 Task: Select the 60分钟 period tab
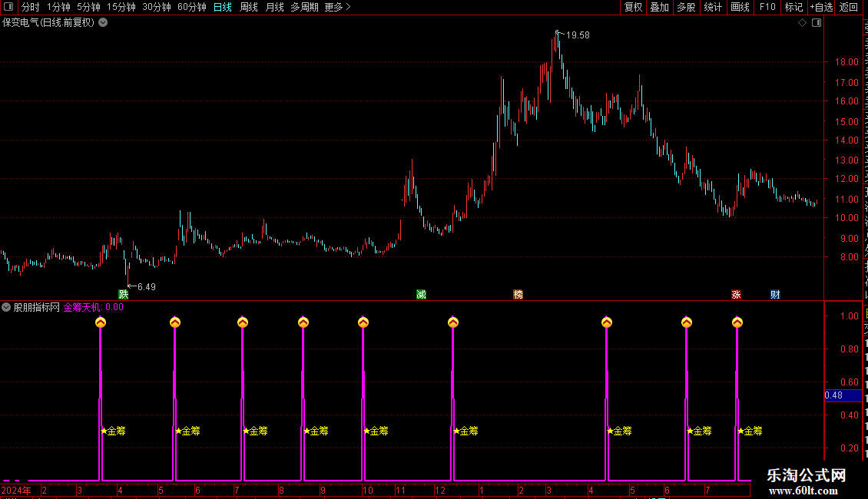[x=191, y=7]
